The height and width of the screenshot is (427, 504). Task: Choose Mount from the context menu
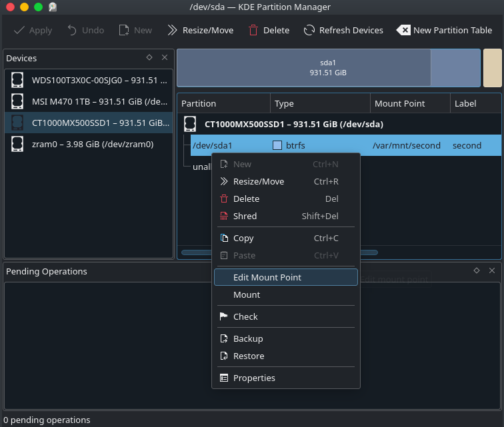pos(286,294)
